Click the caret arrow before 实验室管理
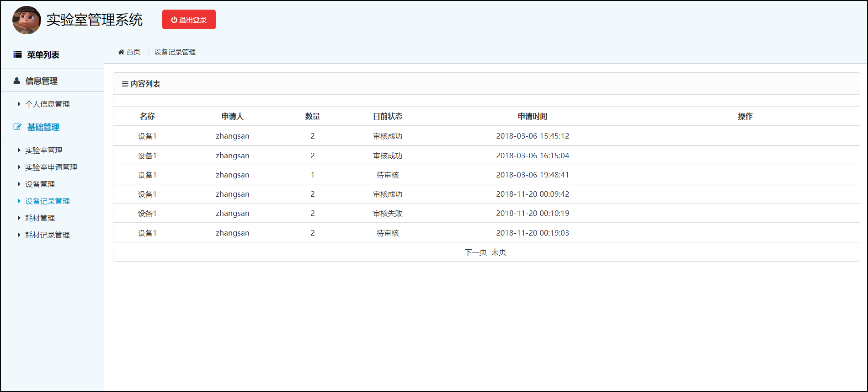The image size is (868, 392). [19, 150]
